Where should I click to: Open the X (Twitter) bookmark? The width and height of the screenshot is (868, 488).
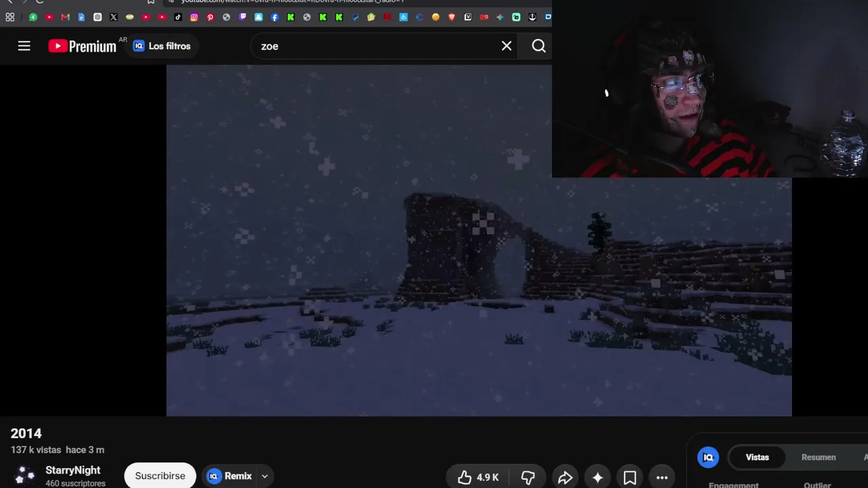pos(113,17)
